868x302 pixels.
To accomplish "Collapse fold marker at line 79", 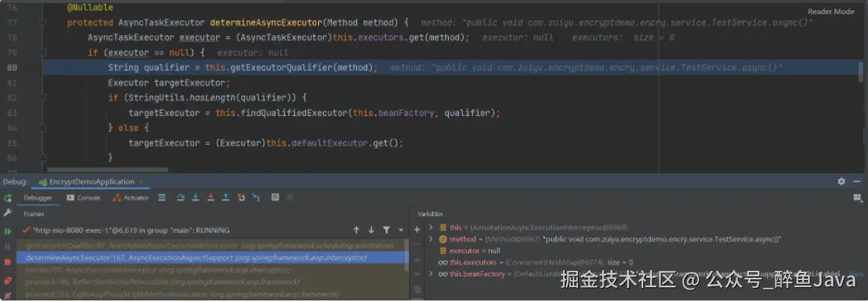I will (43, 53).
